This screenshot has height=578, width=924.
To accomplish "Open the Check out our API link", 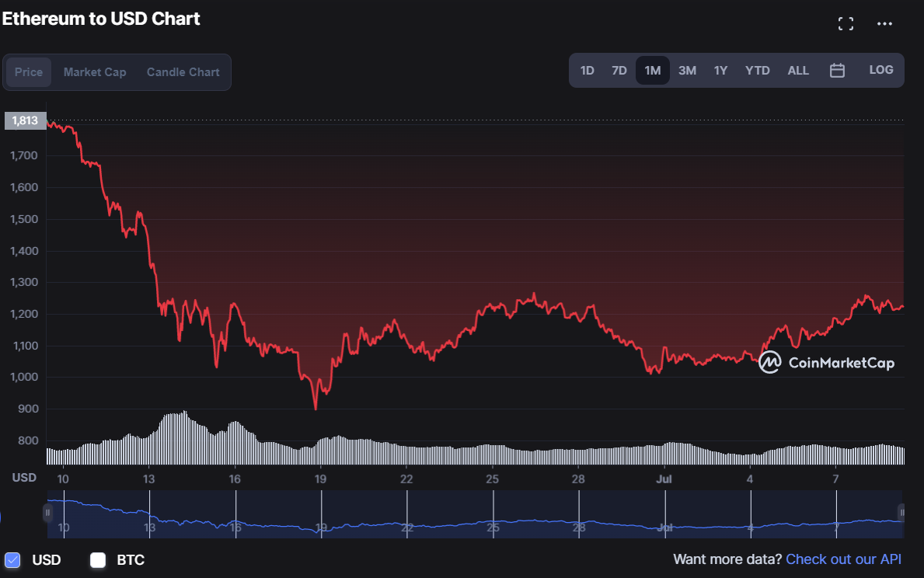I will tap(843, 559).
